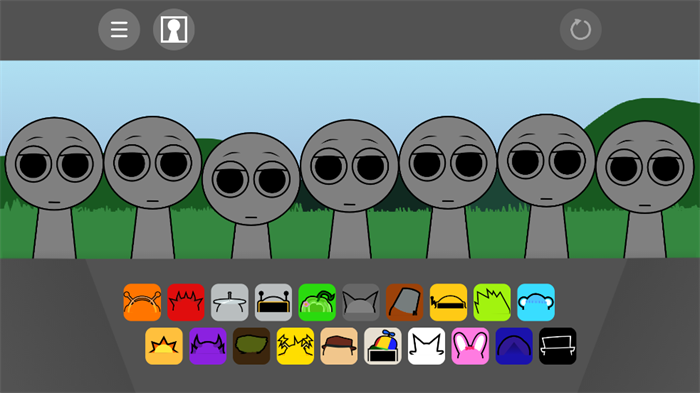
Task: Click the sixth gray character from left
Action: [x=546, y=186]
